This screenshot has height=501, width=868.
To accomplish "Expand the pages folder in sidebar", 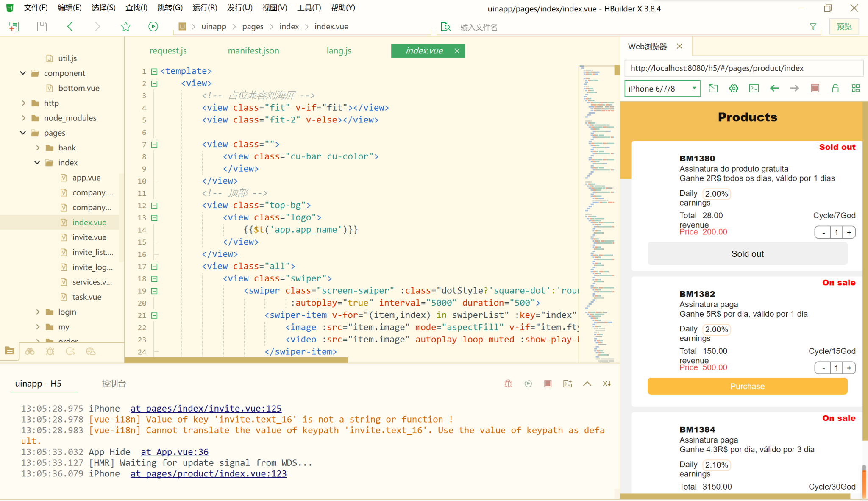I will [22, 132].
